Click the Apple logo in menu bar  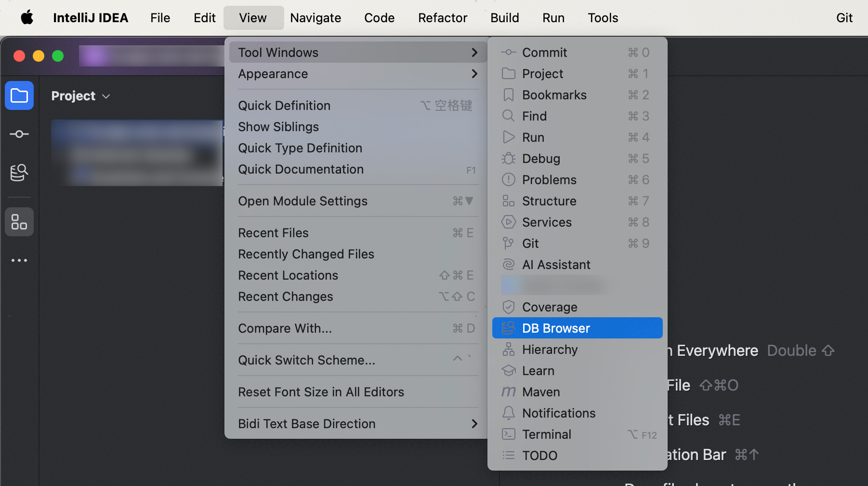27,18
